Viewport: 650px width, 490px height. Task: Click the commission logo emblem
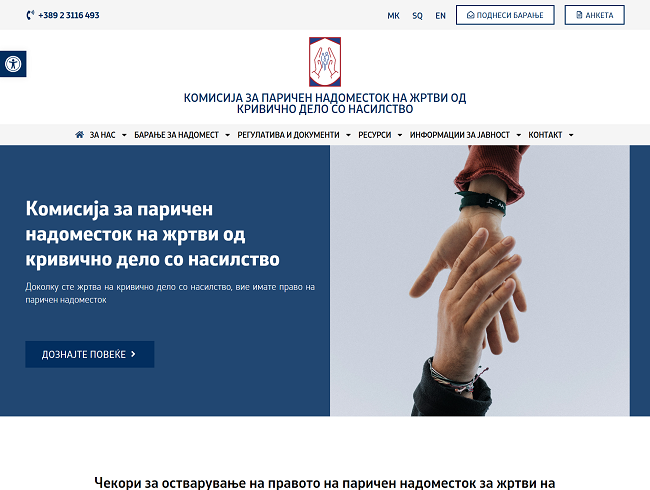(325, 62)
